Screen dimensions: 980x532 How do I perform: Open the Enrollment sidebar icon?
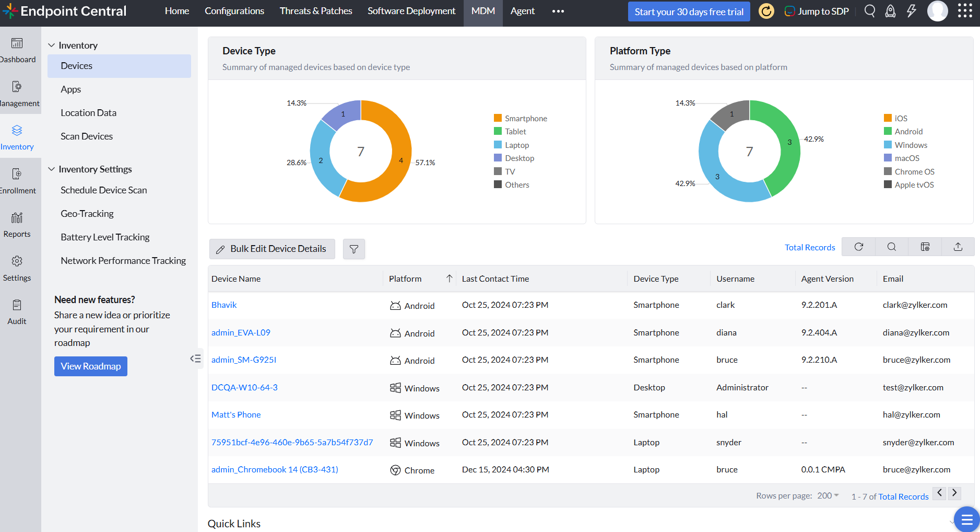coord(17,174)
